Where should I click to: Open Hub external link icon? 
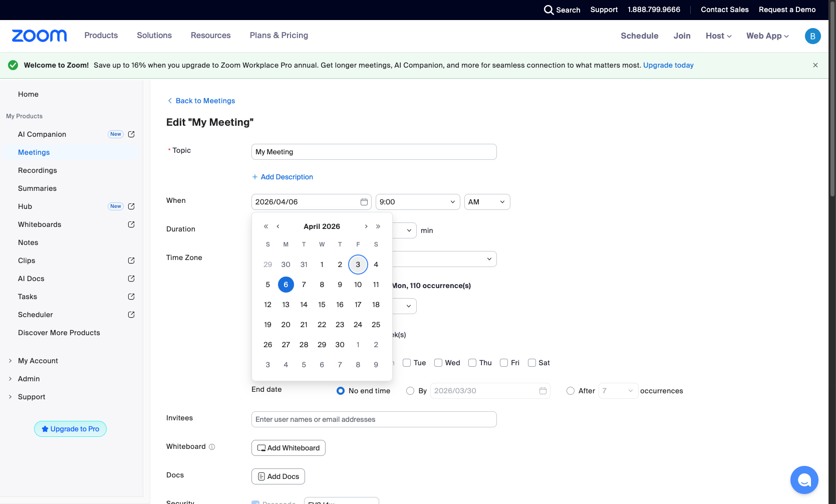[131, 206]
